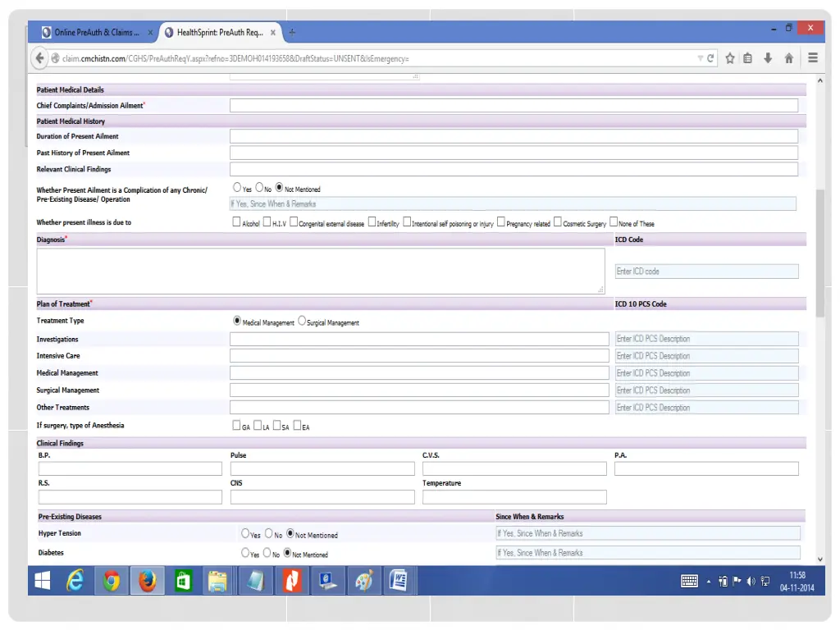Image resolution: width=840 pixels, height=630 pixels.
Task: Go to the home page icon
Action: (788, 58)
